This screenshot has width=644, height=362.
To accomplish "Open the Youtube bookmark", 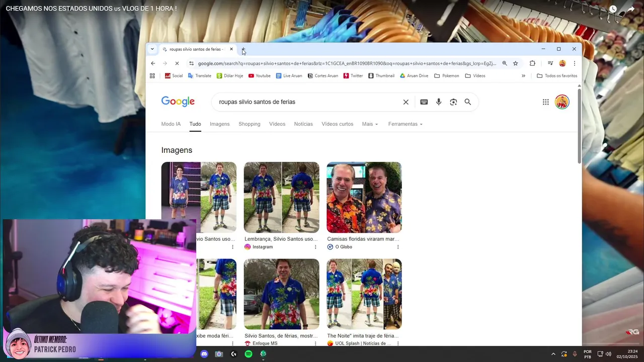I will point(260,76).
